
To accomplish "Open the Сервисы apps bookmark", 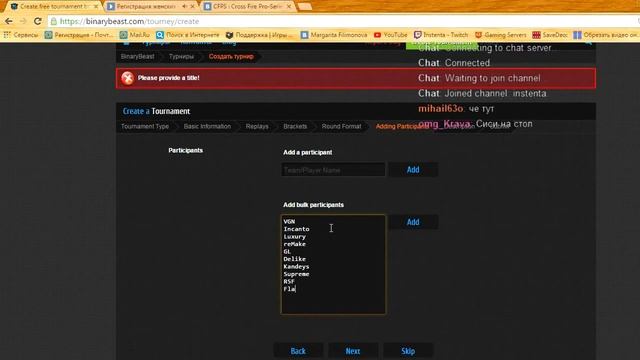I will 21,35.
